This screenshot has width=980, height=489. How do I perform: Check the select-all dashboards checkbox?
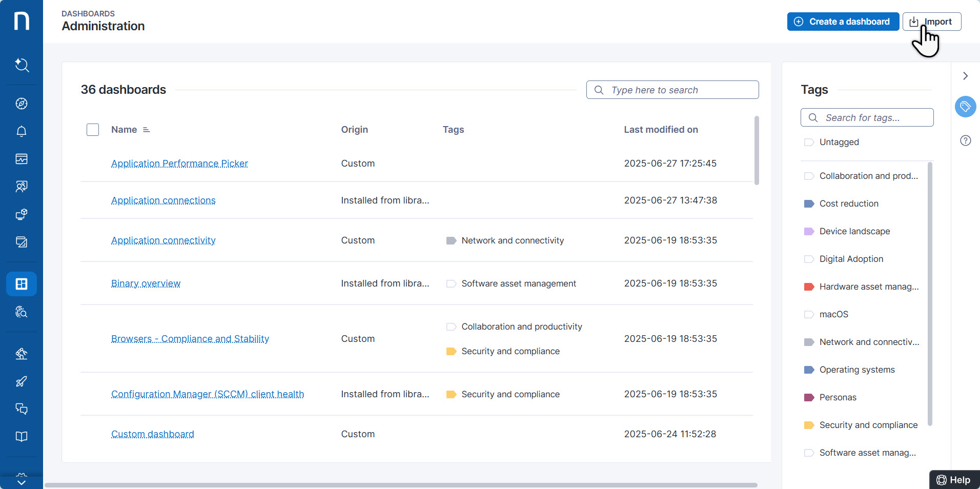point(93,130)
